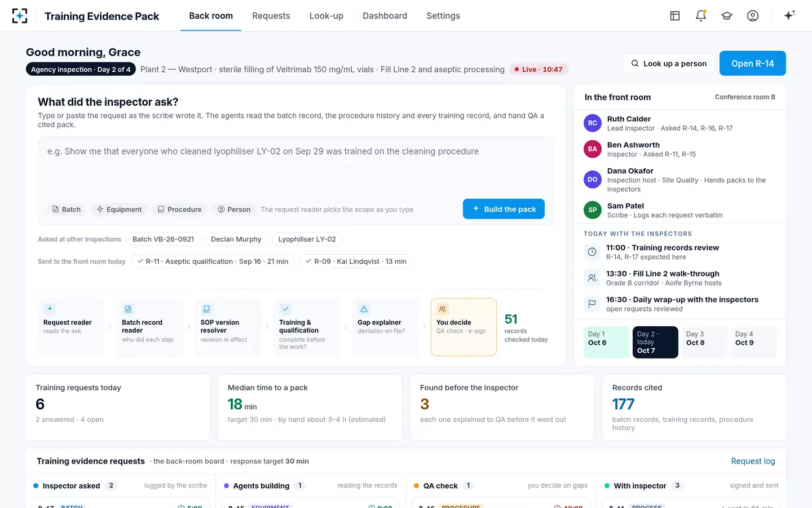Viewport: 812px width, 508px height.
Task: Expand the R-11 Aseptic qualification sent item
Action: [x=213, y=261]
